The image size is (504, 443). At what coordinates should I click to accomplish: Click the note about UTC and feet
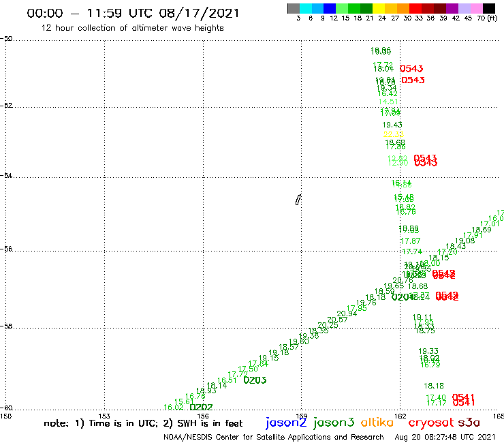pos(143,423)
